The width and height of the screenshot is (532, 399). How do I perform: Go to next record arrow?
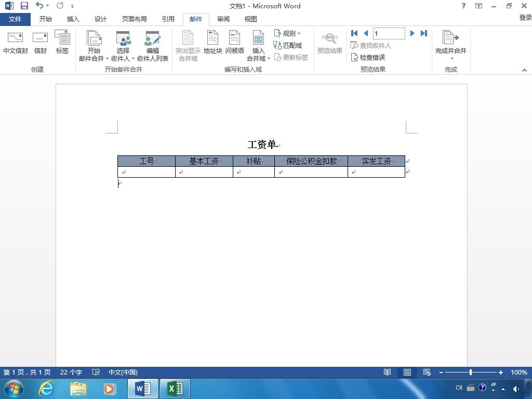point(412,33)
